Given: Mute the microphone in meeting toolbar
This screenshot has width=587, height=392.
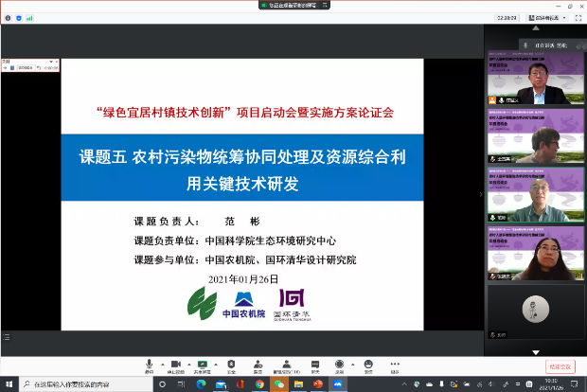Looking at the screenshot, I should click(x=150, y=365).
